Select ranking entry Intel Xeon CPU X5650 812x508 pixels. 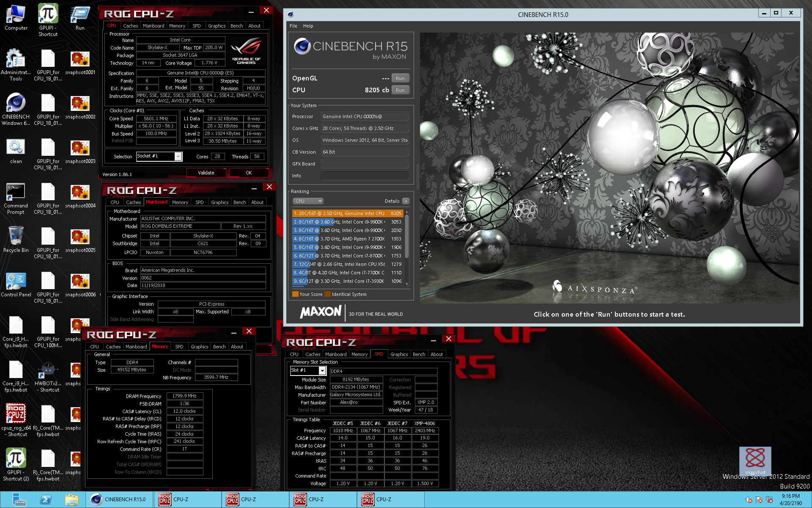pyautogui.click(x=348, y=264)
